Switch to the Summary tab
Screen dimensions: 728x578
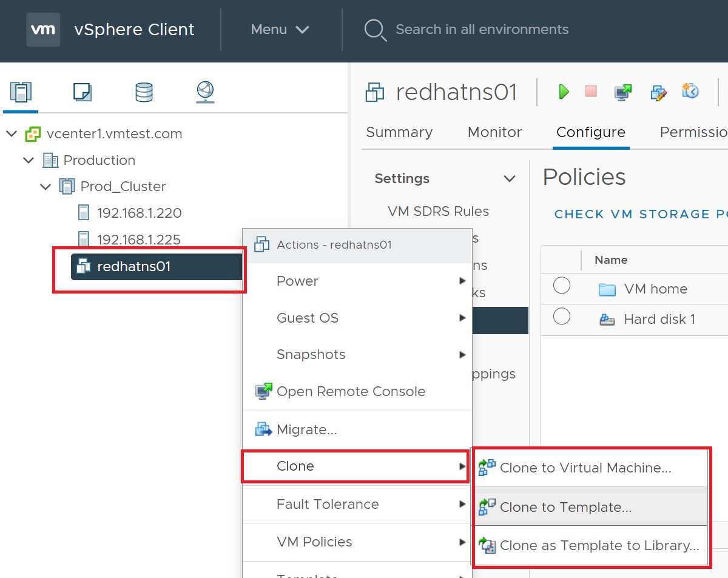399,132
